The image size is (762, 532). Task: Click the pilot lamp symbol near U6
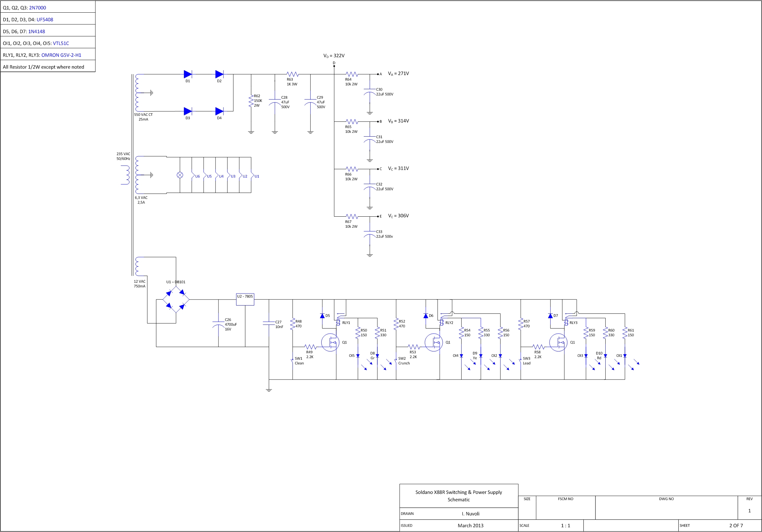(180, 175)
